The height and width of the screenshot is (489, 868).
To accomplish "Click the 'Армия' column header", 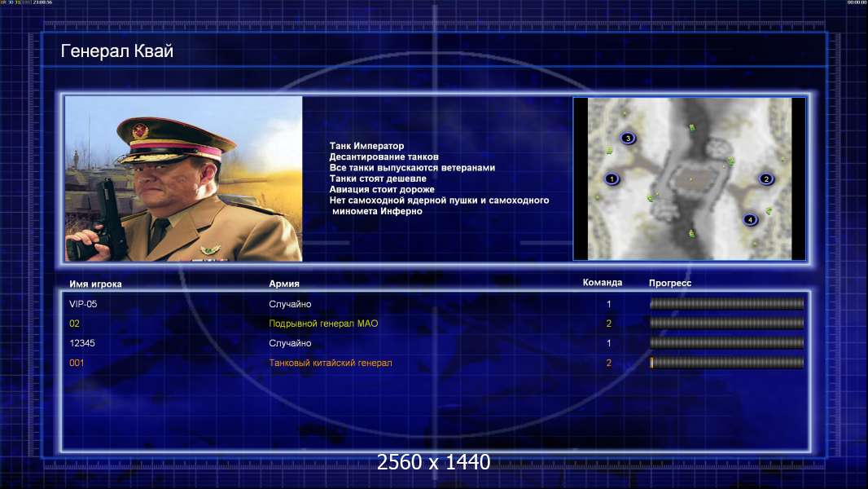I will point(284,284).
